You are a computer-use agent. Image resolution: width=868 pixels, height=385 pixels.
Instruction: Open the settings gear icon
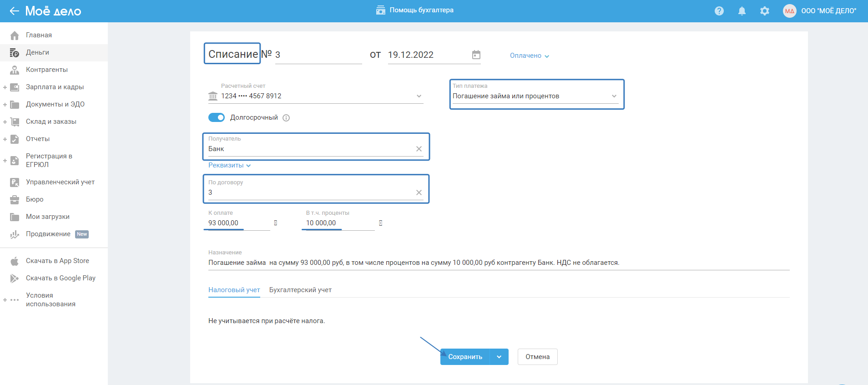(x=765, y=11)
